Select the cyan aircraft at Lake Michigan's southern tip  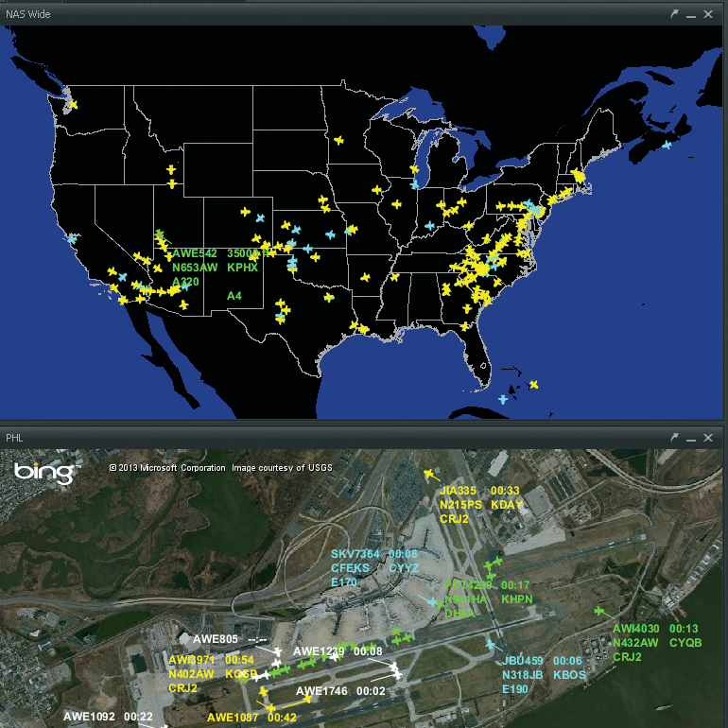click(x=414, y=184)
